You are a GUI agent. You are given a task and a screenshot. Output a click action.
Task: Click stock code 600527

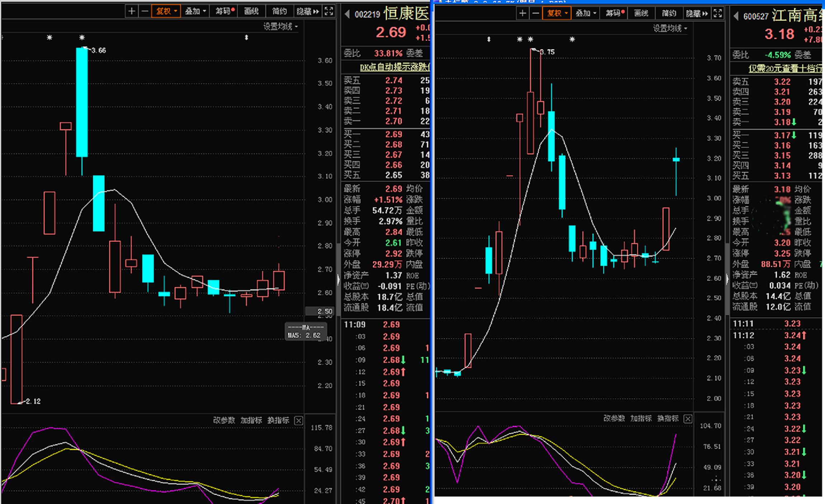coord(756,17)
